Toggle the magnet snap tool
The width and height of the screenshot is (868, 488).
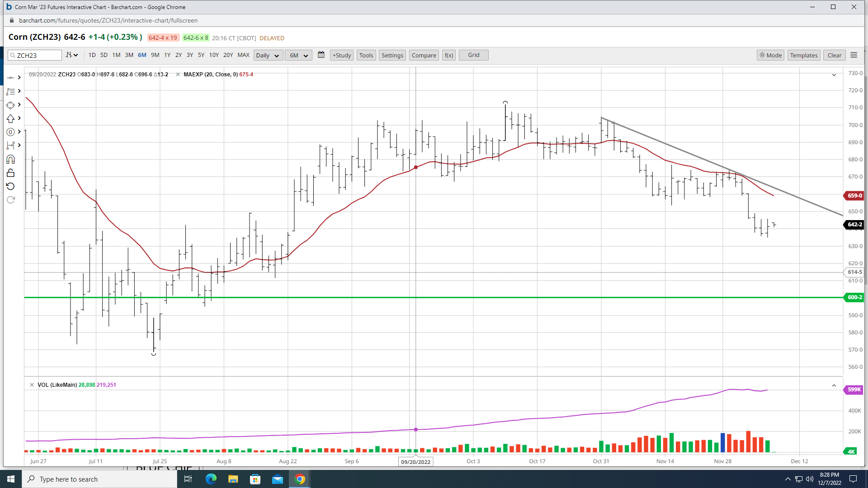point(10,160)
